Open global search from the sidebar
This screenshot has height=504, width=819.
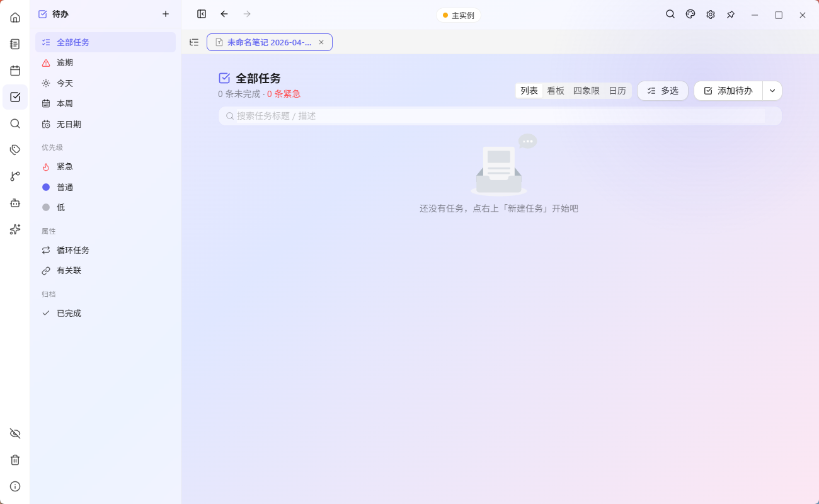coord(14,123)
